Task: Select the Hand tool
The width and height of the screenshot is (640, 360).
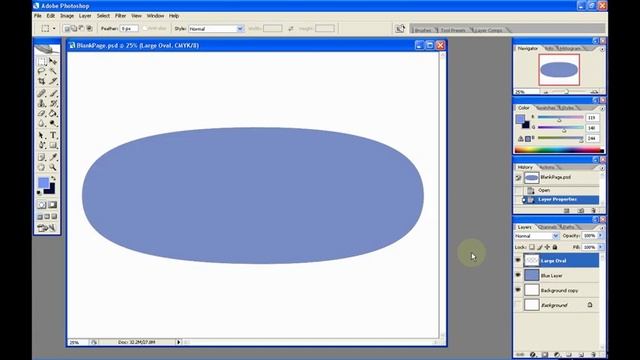Action: (x=42, y=167)
